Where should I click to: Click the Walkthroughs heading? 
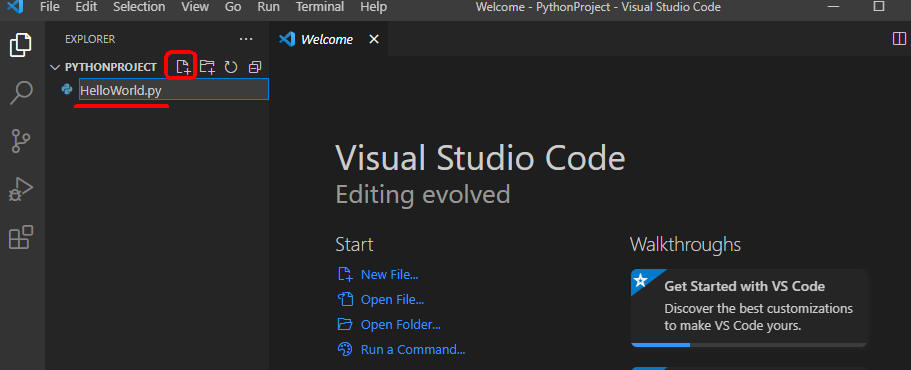[685, 245]
